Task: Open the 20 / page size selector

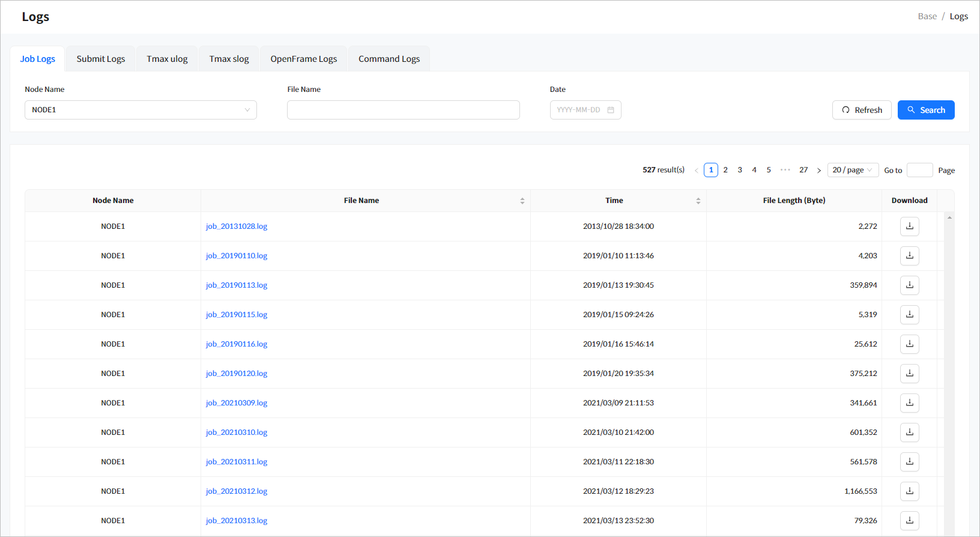Action: 852,170
